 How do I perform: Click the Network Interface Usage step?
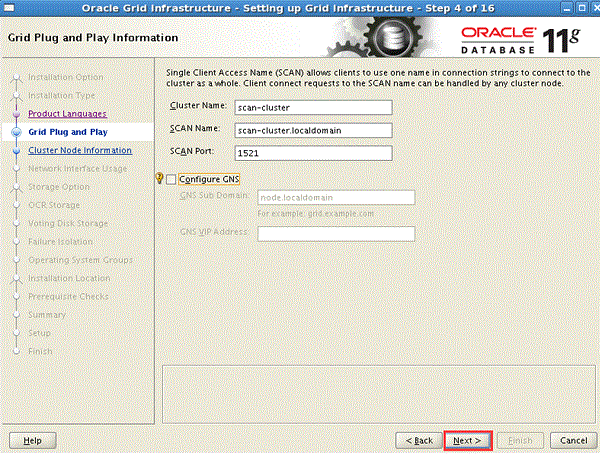pyautogui.click(x=78, y=168)
